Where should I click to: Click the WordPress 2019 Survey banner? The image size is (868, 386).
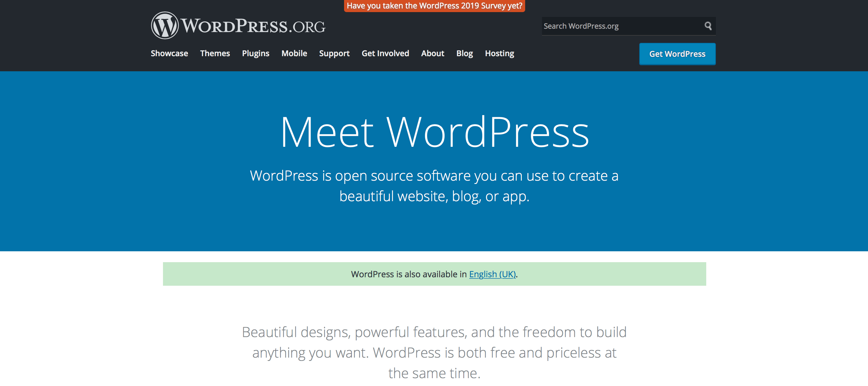[433, 5]
